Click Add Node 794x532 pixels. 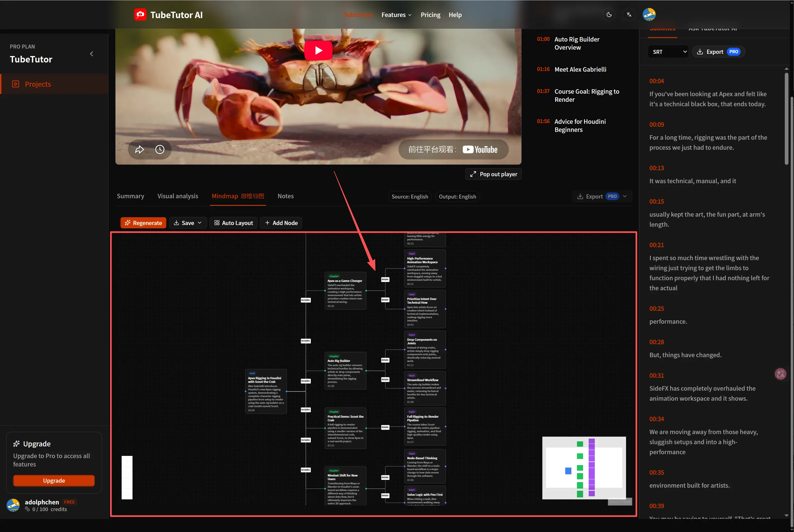coord(281,223)
